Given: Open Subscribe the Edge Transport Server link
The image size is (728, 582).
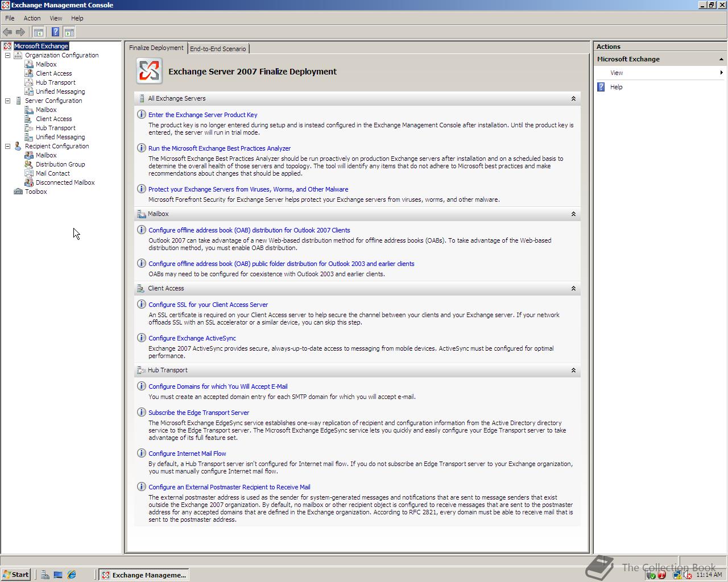Looking at the screenshot, I should 198,413.
